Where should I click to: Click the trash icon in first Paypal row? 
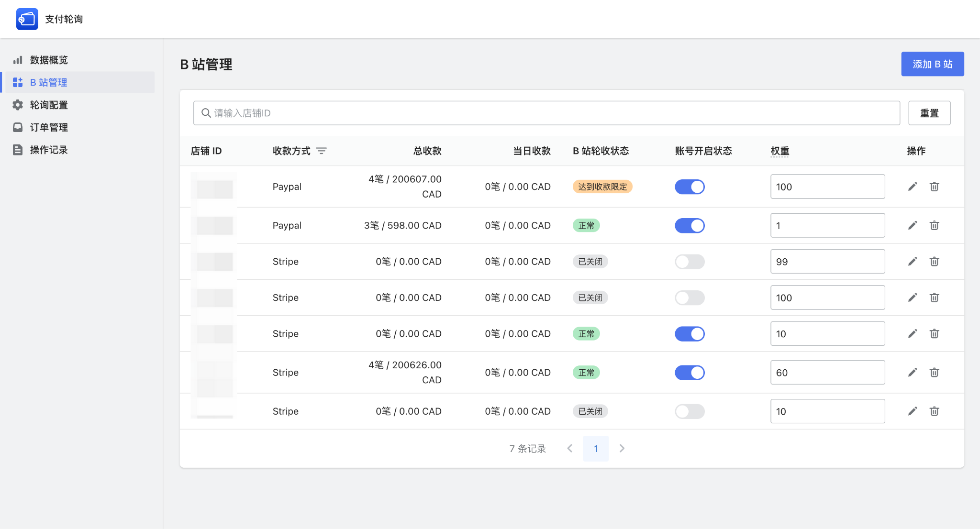[934, 187]
